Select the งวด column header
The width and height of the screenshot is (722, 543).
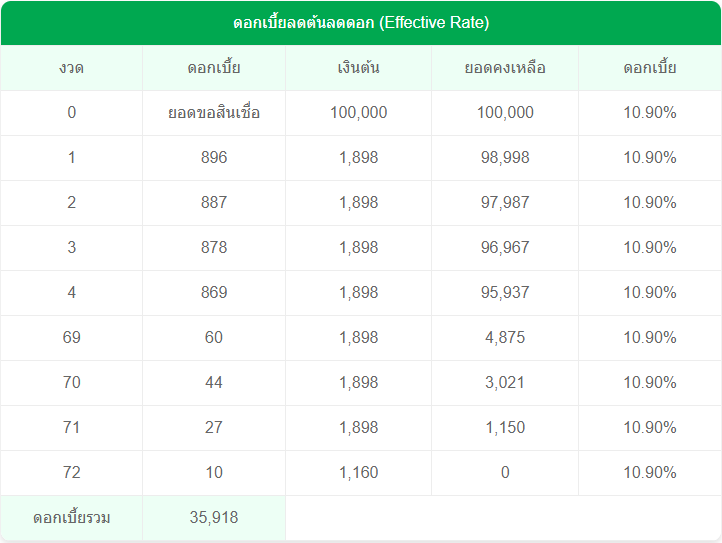tap(71, 68)
